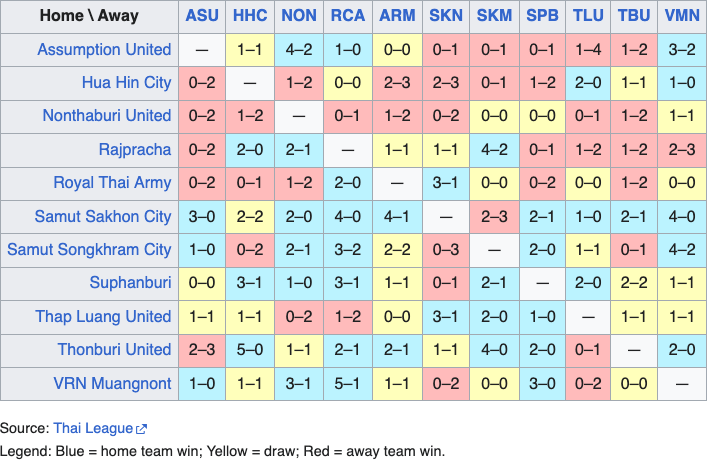Click the blue 5–0 Thonburi versus HHC cell
The width and height of the screenshot is (707, 465).
click(x=250, y=349)
